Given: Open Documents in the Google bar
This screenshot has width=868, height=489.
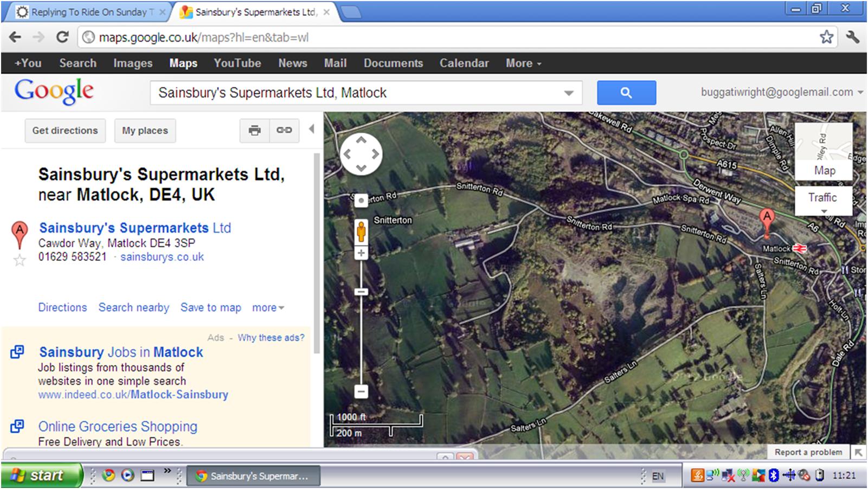Looking at the screenshot, I should point(393,63).
